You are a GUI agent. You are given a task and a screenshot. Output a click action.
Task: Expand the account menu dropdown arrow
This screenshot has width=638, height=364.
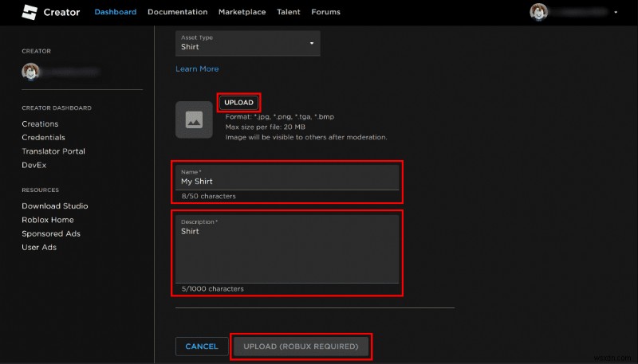tap(616, 12)
